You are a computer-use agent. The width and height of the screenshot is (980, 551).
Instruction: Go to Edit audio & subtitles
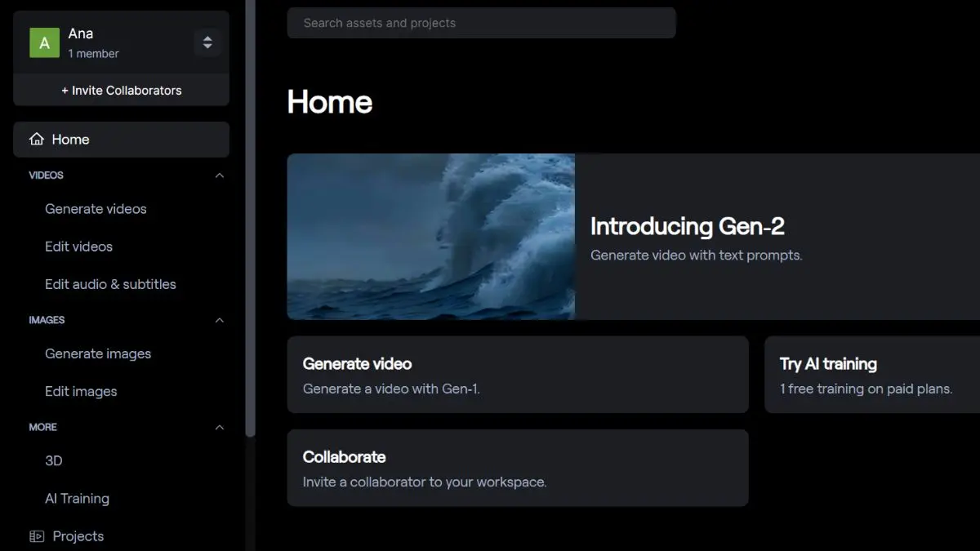[x=110, y=284]
